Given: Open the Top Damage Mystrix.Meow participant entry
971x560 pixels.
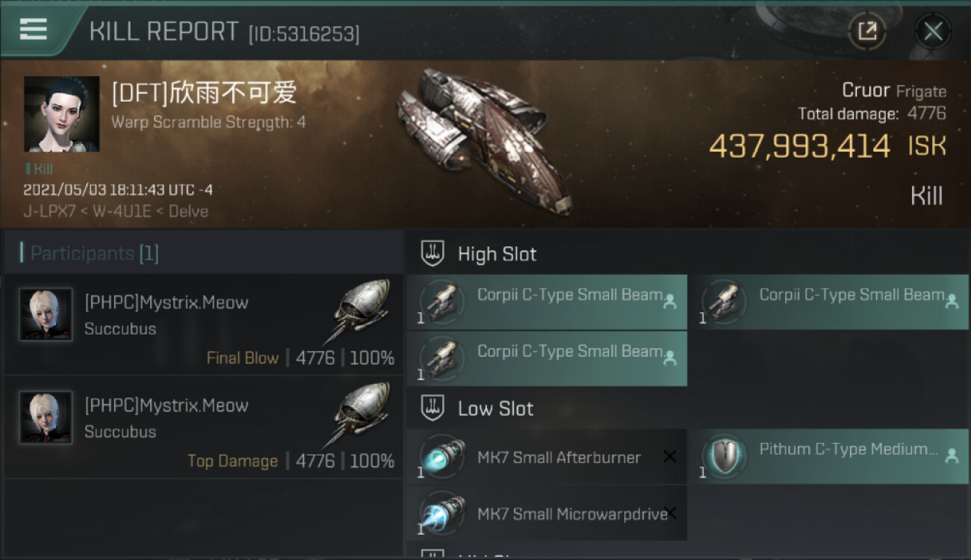Looking at the screenshot, I should 204,427.
